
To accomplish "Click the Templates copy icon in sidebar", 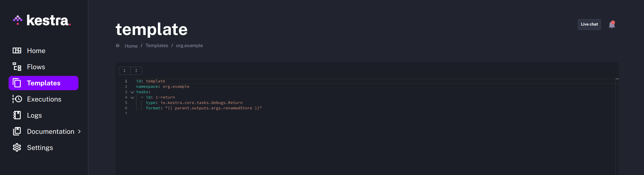I will pyautogui.click(x=17, y=83).
